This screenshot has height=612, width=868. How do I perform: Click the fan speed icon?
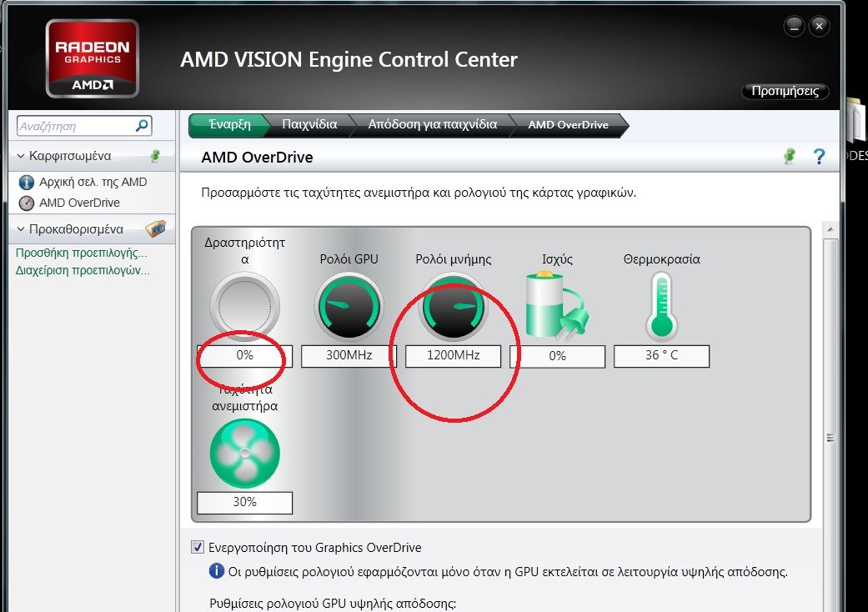[244, 454]
